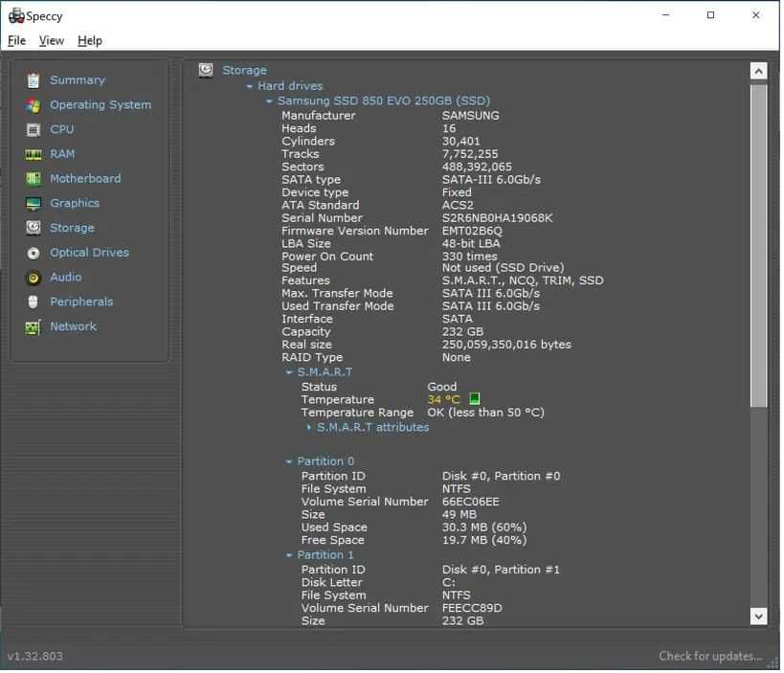784x673 pixels.
Task: Open the Operating System section
Action: tap(101, 104)
